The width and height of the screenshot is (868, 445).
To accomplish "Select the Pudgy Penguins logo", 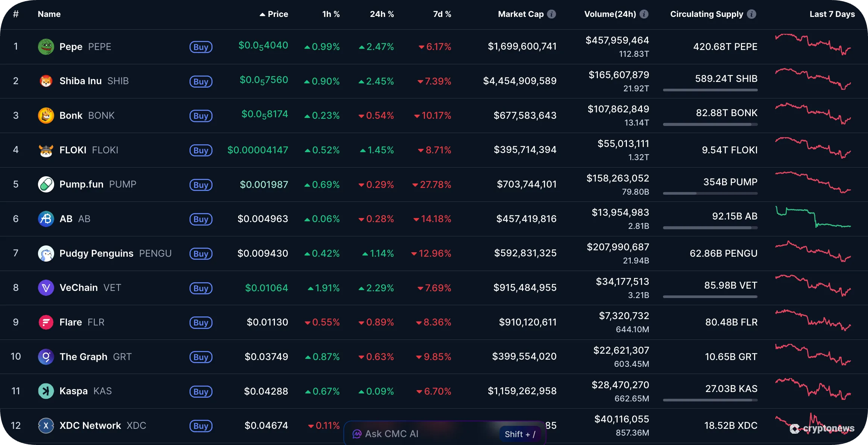I will point(46,253).
